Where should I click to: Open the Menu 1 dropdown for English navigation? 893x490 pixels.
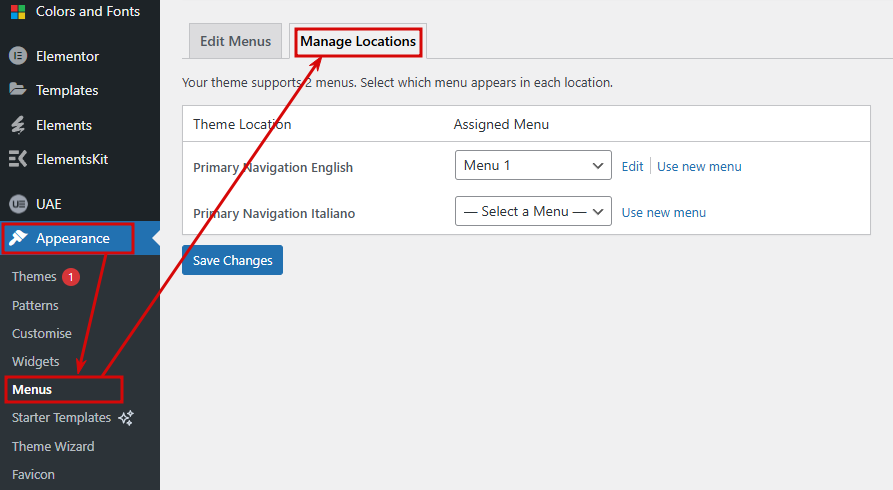point(533,165)
